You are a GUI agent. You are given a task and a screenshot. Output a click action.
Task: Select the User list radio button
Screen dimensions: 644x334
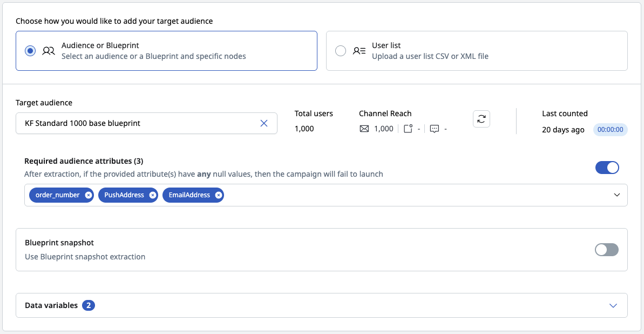[x=341, y=51]
